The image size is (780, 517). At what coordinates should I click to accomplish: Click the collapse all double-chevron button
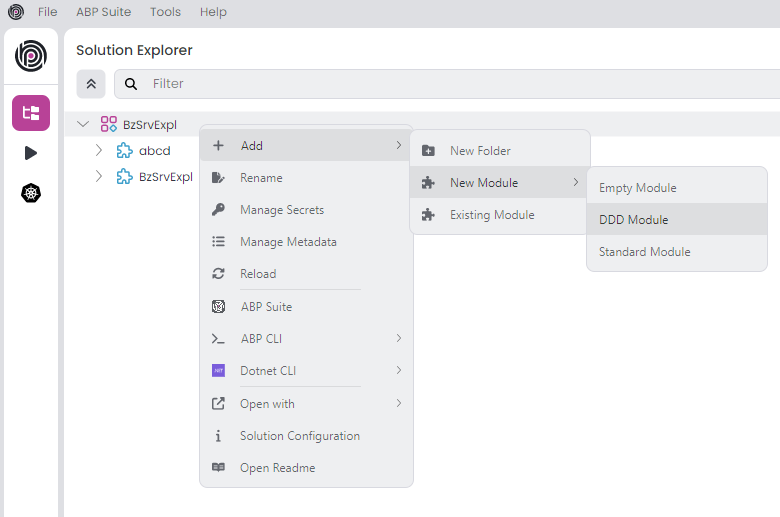pyautogui.click(x=90, y=84)
